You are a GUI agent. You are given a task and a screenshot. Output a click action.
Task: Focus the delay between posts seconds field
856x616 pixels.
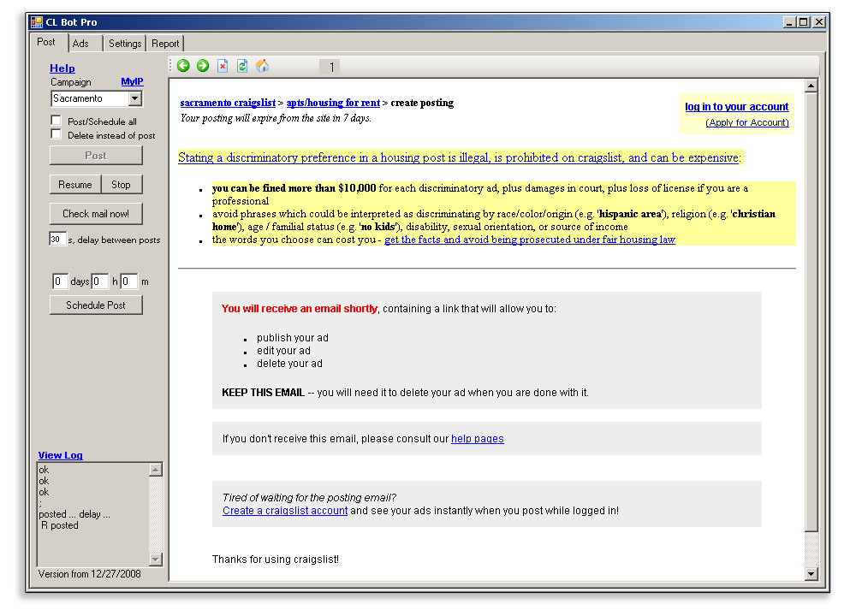(x=57, y=239)
